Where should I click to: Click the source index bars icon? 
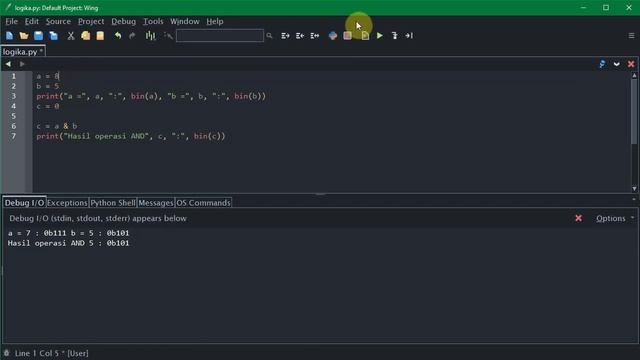coord(150,36)
